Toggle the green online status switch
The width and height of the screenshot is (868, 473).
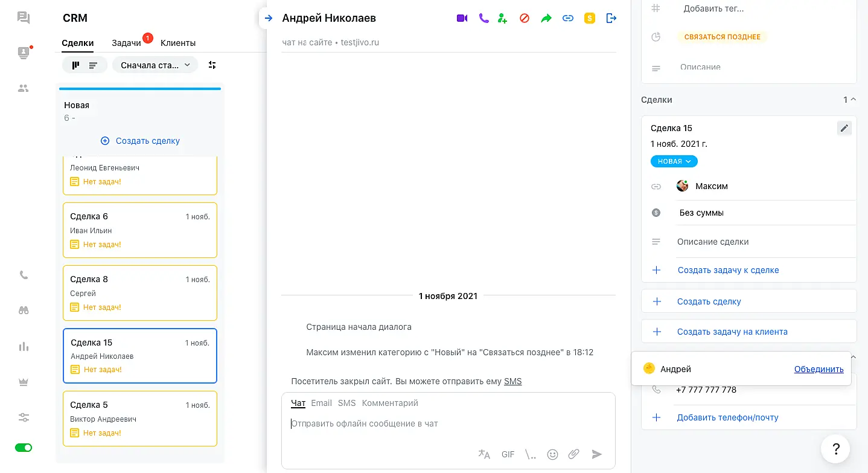point(24,448)
